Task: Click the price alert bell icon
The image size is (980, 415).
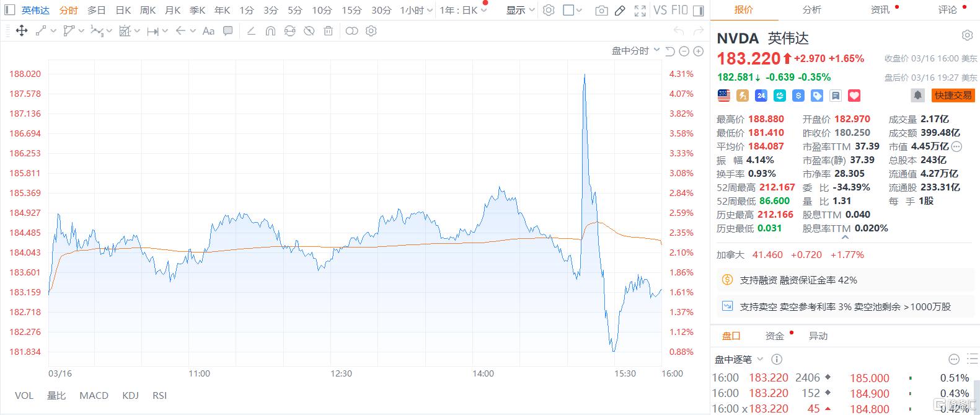Action: coord(917,96)
